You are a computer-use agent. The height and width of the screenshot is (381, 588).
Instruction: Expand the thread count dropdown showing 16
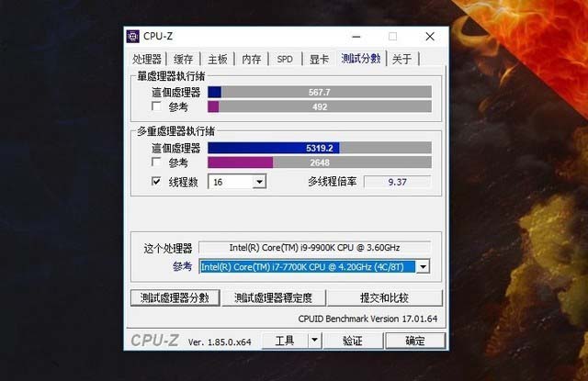point(259,182)
